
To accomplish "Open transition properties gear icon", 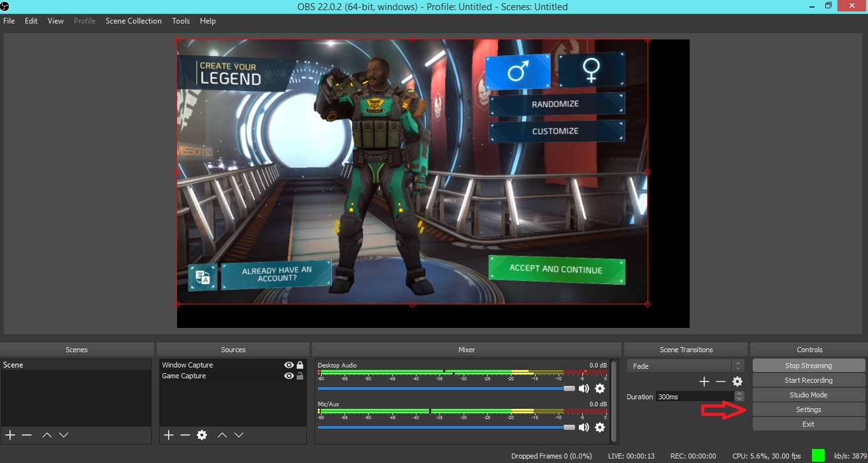I will tap(737, 381).
